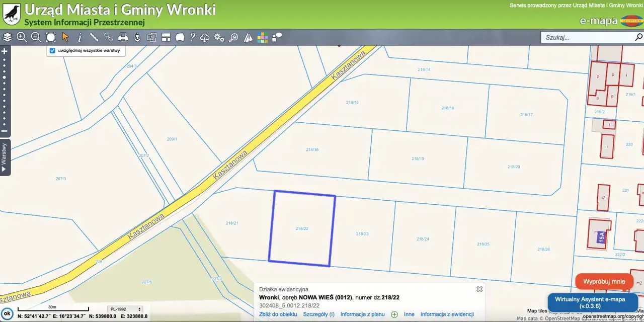Open the settings gears icon
Image resolution: width=644 pixels, height=322 pixels.
coord(219,37)
